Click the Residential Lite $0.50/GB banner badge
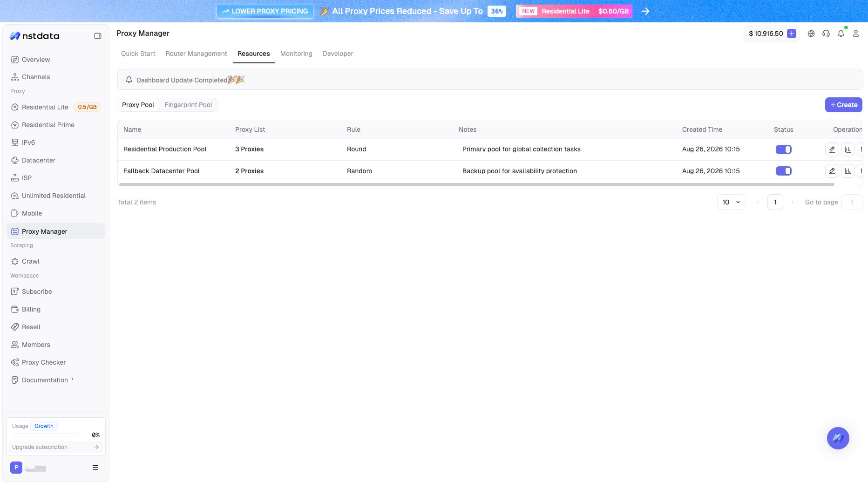868x482 pixels. coord(574,11)
